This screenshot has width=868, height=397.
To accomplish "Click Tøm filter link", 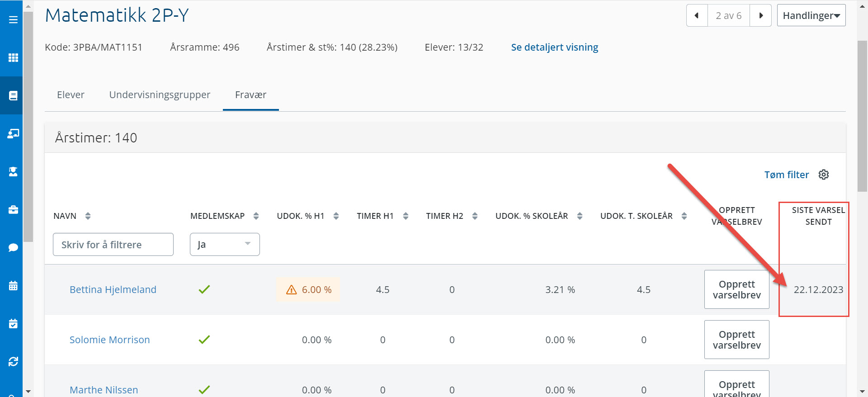I will coord(786,175).
